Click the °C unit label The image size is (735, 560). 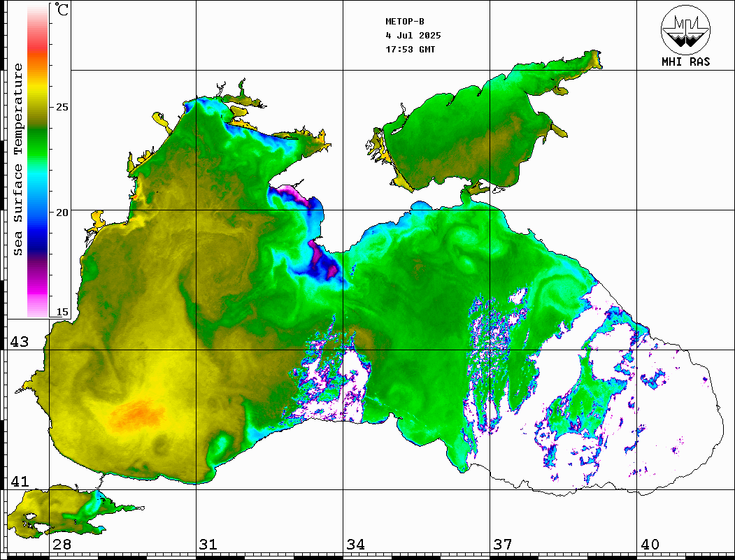click(62, 9)
